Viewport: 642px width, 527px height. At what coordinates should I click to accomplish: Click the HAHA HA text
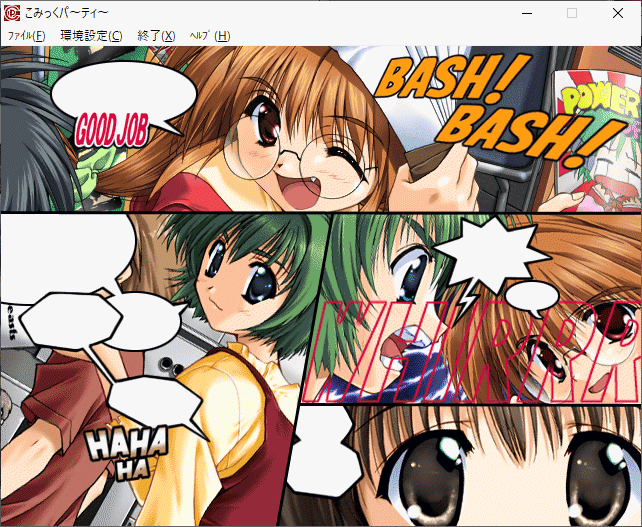[x=128, y=453]
